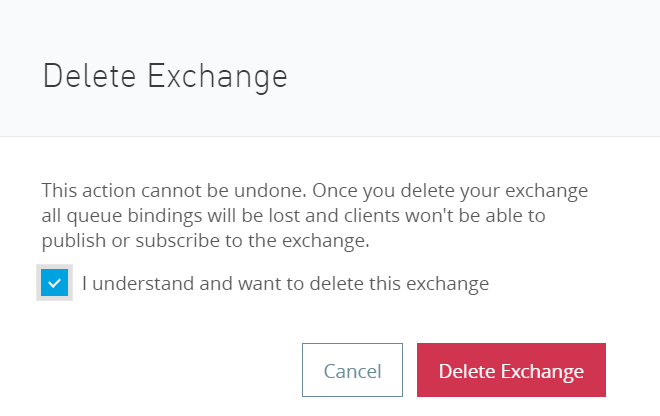Uncheck the delete confirmation checkbox
Image resolution: width=660 pixels, height=416 pixels.
[x=55, y=284]
